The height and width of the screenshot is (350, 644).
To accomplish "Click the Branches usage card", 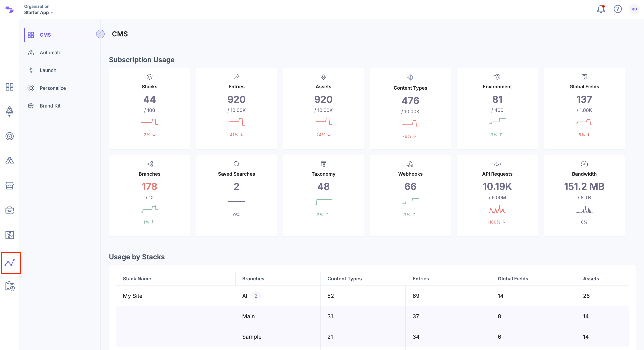I will (x=149, y=195).
